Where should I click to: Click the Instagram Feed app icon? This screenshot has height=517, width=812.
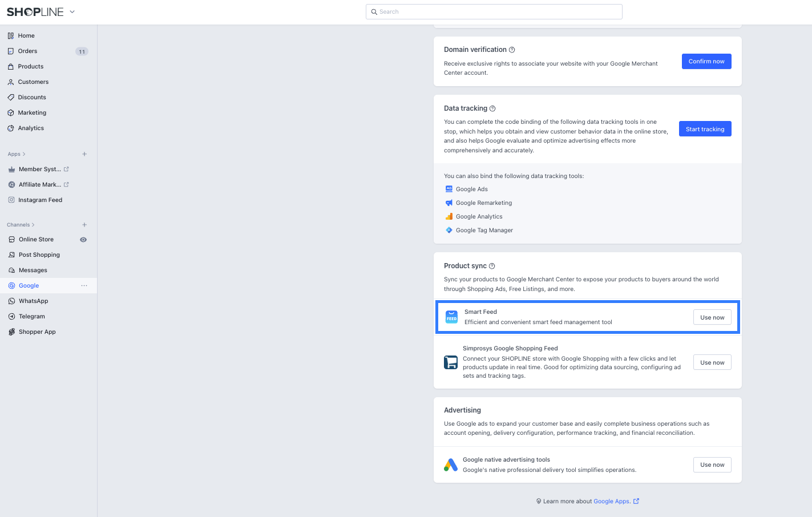(x=11, y=200)
